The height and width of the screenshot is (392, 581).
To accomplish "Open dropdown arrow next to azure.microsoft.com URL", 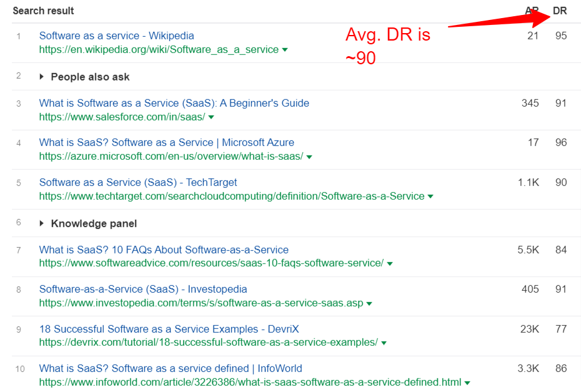I will 309,157.
